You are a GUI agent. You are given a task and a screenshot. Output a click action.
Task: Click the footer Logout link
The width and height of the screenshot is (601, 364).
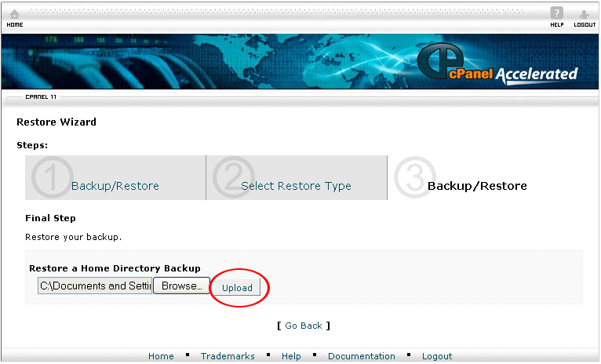click(437, 356)
